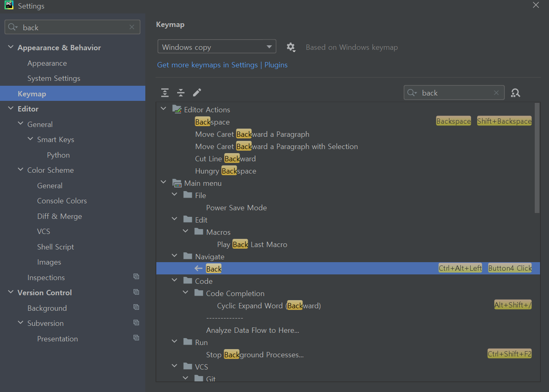
Task: Click project-level icon next to Background
Action: click(x=136, y=307)
